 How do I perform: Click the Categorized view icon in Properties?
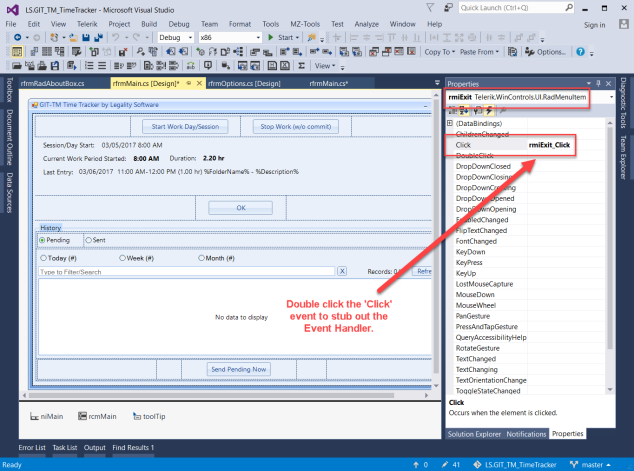453,110
